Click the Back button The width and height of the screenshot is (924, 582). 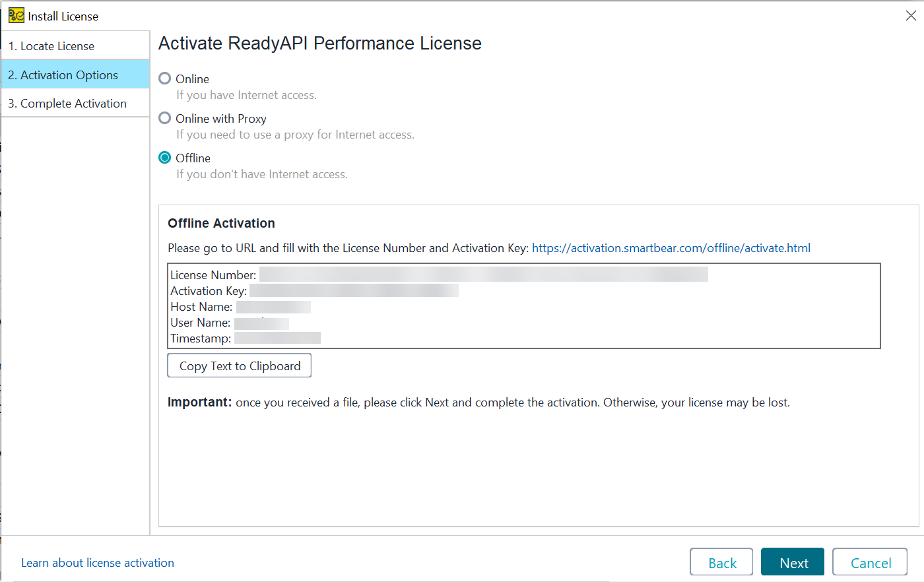point(721,562)
